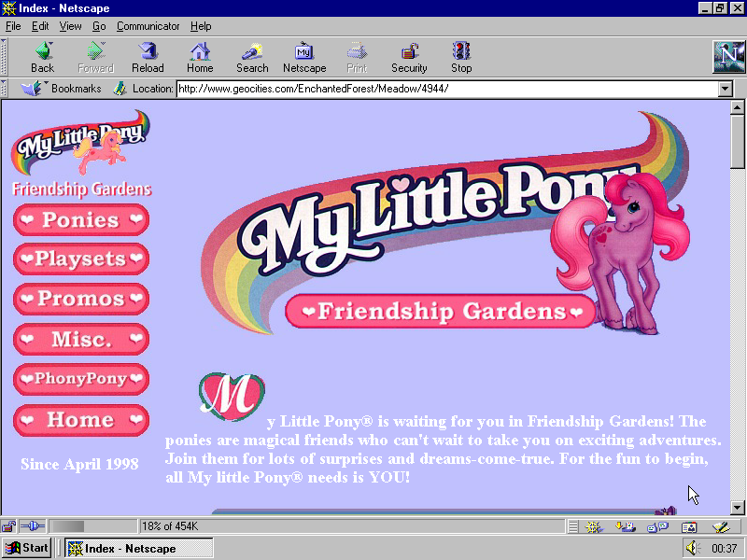Click the Forward navigation button
The image size is (747, 560).
pos(95,58)
